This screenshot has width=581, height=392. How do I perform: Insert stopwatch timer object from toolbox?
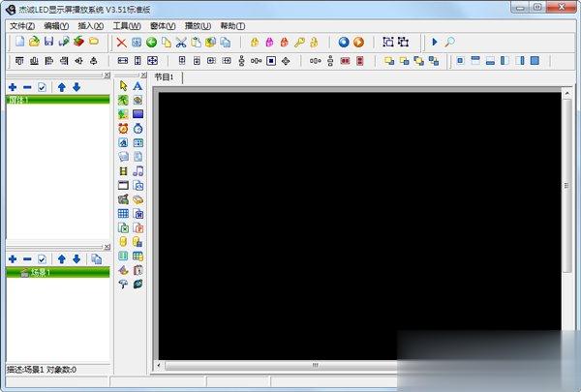[x=138, y=129]
